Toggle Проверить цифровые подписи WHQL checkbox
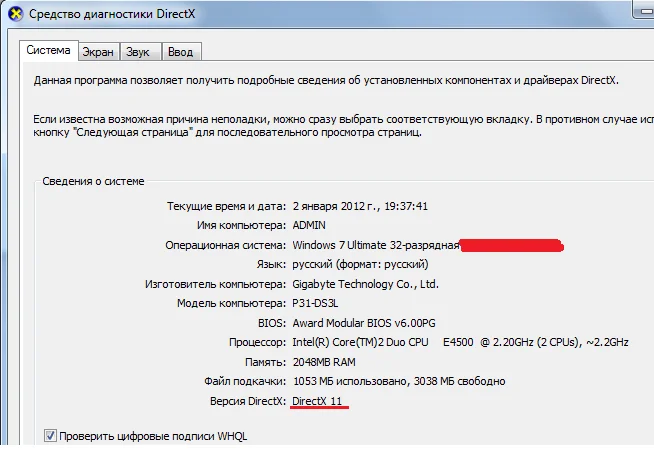 pos(50,436)
